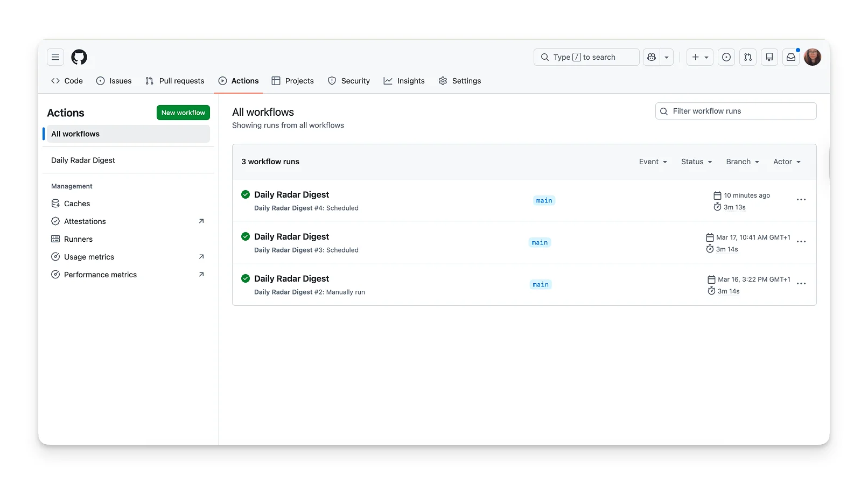Screen dimensions: 868x483
Task: Click the search magnifier icon in header
Action: 545,57
